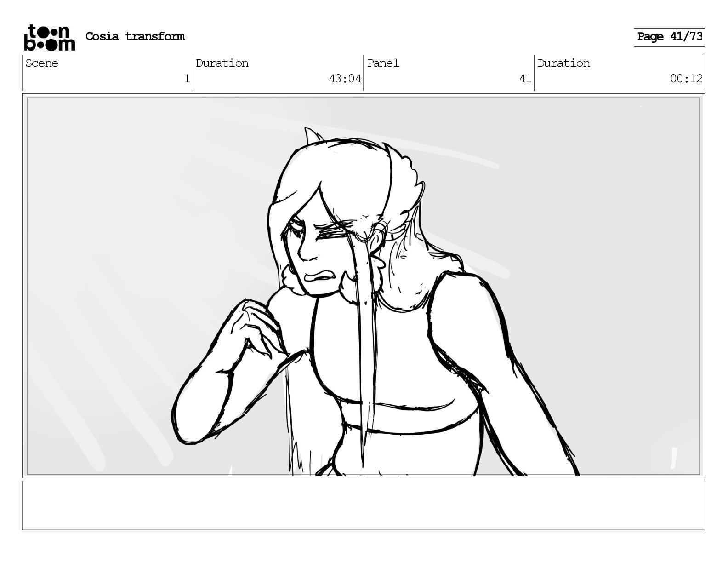Select the 'Cosia transform' project title
The height and width of the screenshot is (563, 728).
[135, 36]
